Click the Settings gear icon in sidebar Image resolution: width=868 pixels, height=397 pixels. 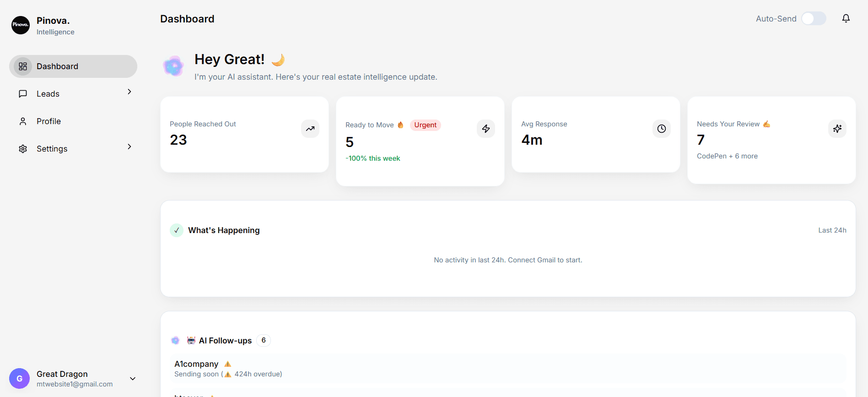click(22, 148)
